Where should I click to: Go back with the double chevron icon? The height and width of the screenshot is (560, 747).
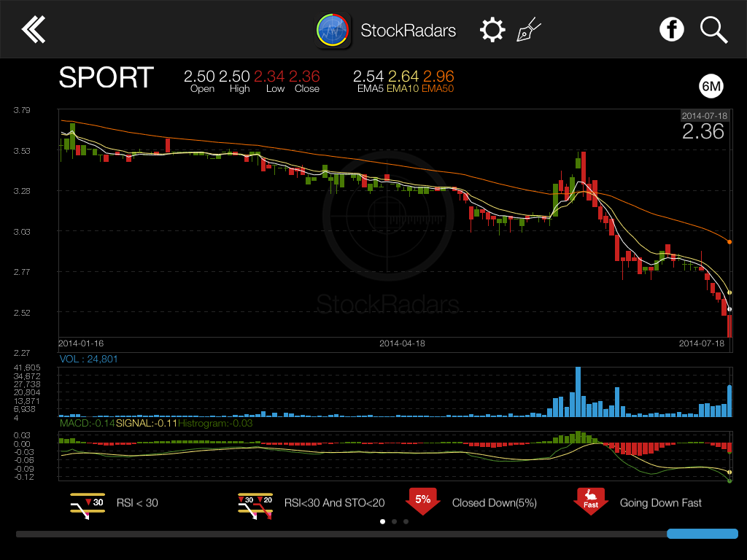click(x=34, y=29)
